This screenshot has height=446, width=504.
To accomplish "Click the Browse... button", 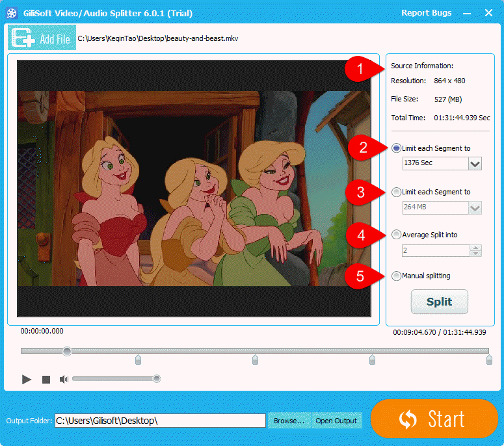I will [x=289, y=421].
